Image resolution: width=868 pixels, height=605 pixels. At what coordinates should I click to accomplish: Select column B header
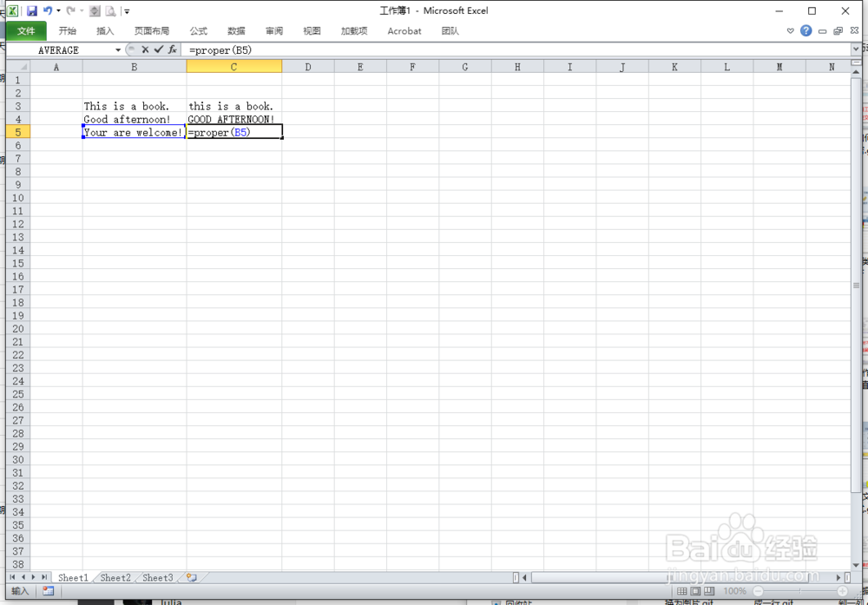coord(135,67)
